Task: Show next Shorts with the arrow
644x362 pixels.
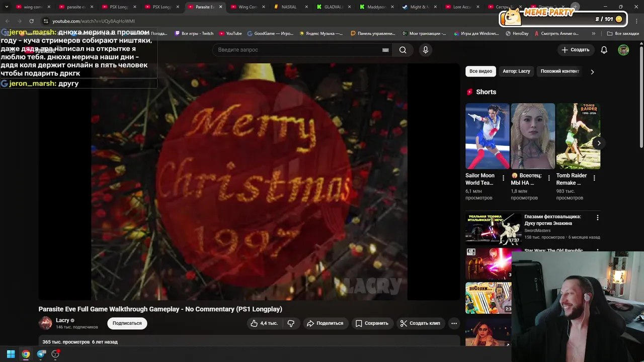Action: 599,143
